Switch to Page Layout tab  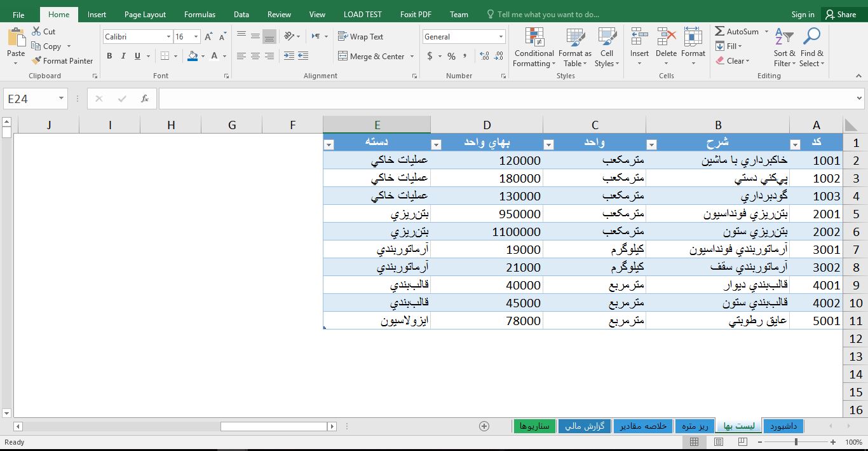point(145,14)
